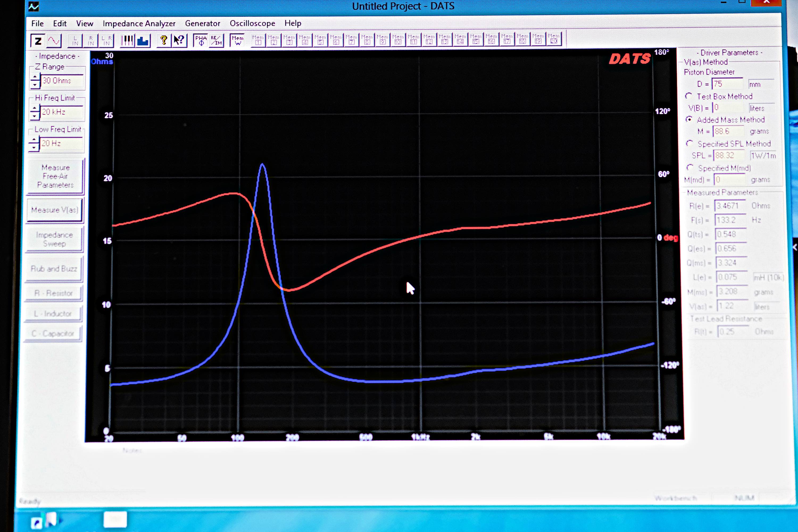Open the yellow question mark help icon
The image size is (798, 532).
164,41
